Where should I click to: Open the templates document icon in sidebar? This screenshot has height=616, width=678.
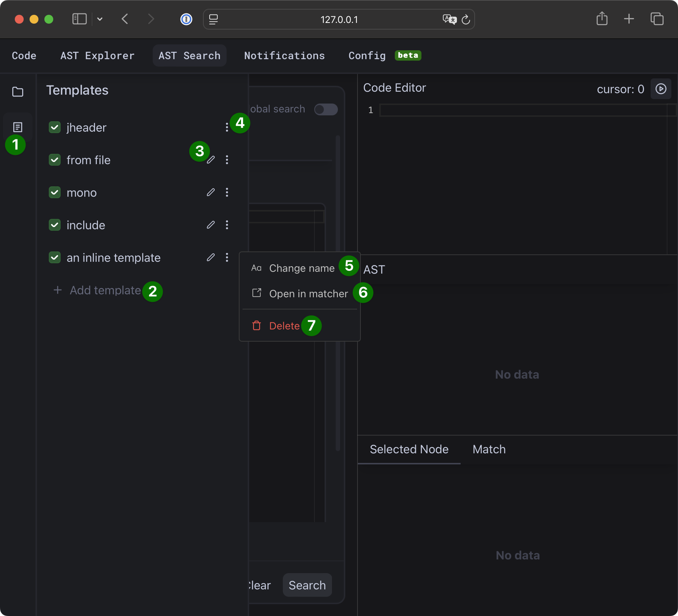pos(18,127)
